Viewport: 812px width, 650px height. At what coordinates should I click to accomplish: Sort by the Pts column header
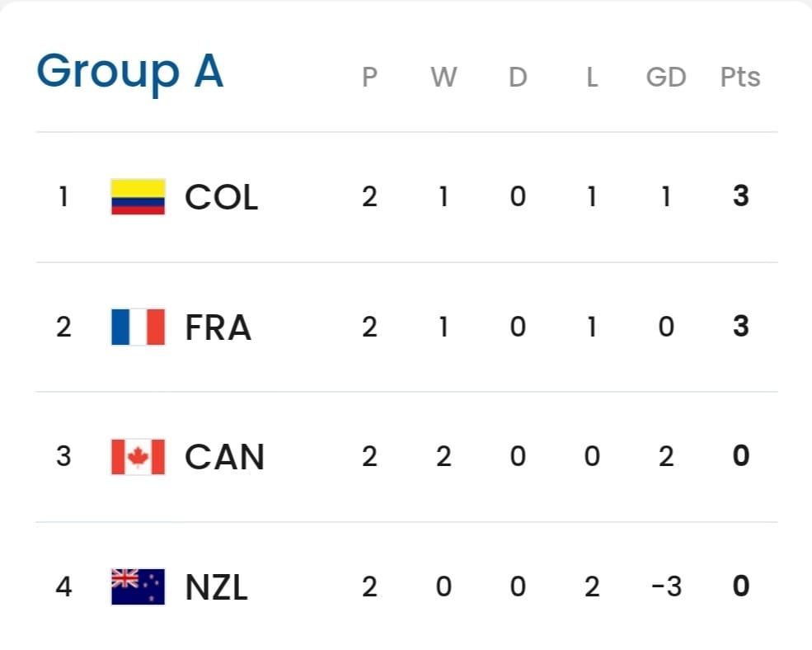point(740,78)
